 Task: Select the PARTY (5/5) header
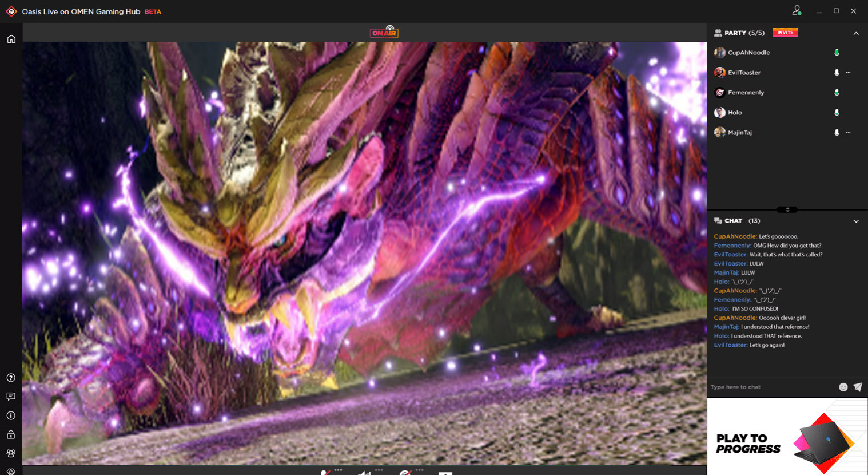[744, 33]
